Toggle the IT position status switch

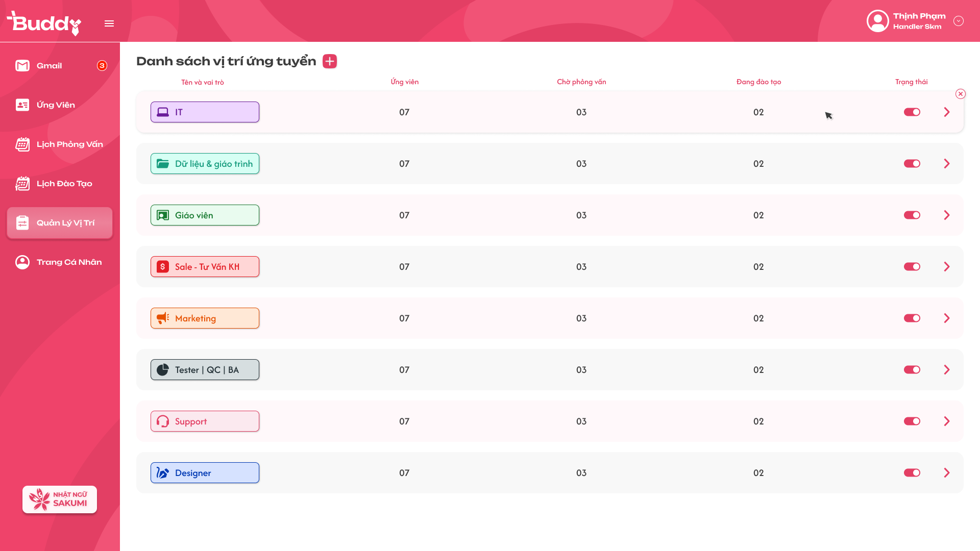912,112
